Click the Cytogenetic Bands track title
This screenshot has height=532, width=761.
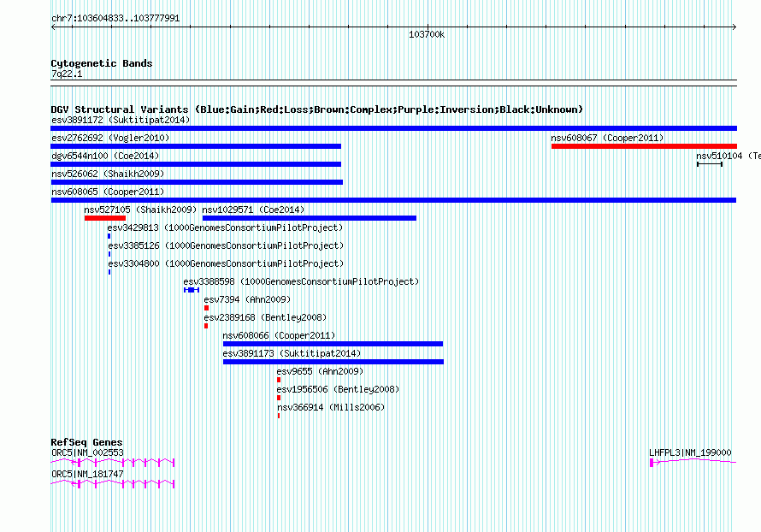102,63
